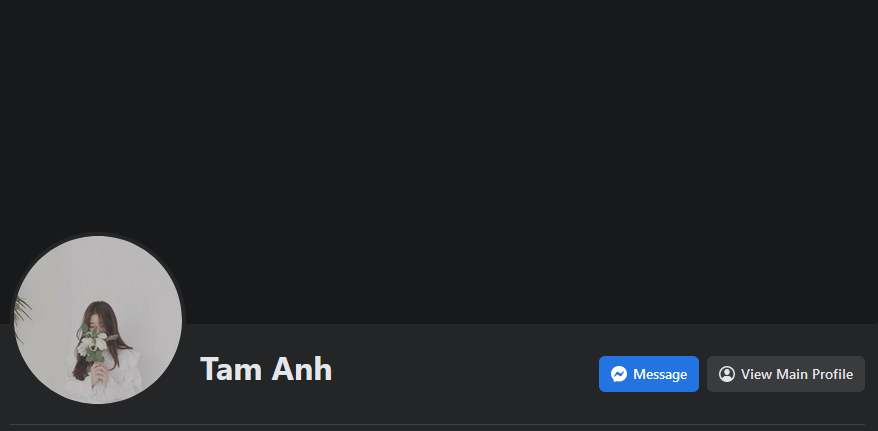Click the "View Main Profile" text label
The image size is (878, 431).
click(x=797, y=374)
